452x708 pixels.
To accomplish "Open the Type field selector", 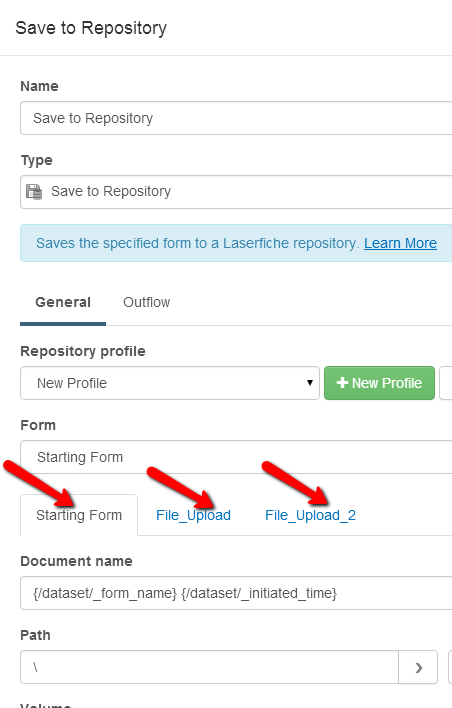I will click(x=236, y=192).
